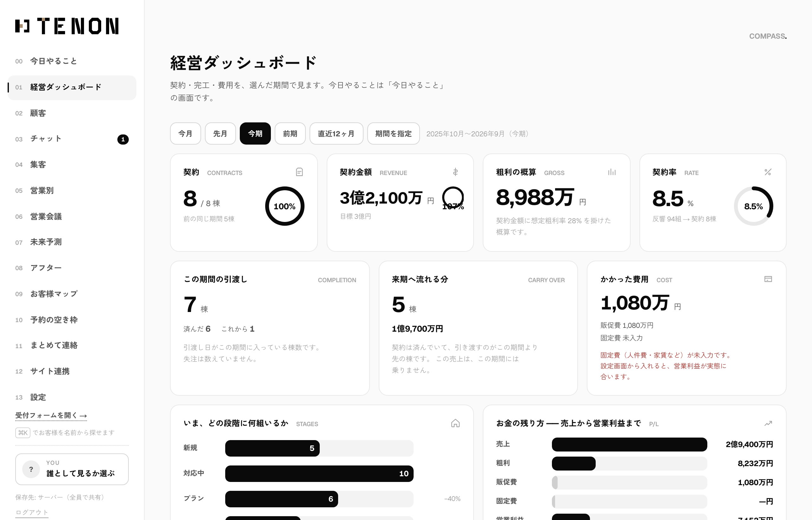812x520 pixels.
Task: Open the 期間を指定 custom period picker
Action: coord(394,134)
